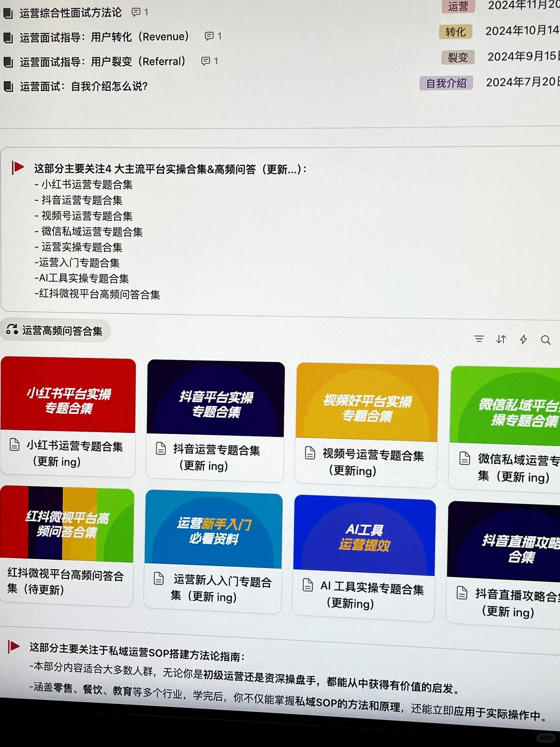Open AI 工具实操专题合集 (更新ing) title
The height and width of the screenshot is (747, 560).
tap(372, 596)
